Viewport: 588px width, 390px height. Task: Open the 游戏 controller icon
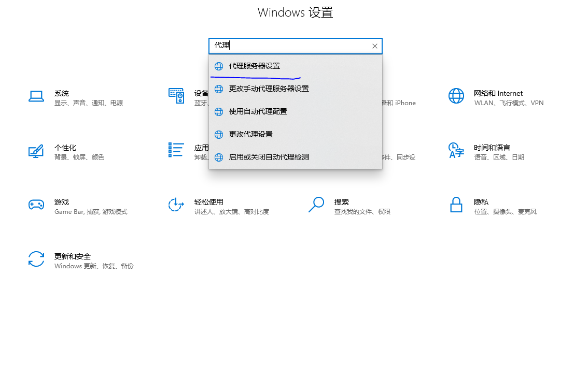[x=36, y=205]
